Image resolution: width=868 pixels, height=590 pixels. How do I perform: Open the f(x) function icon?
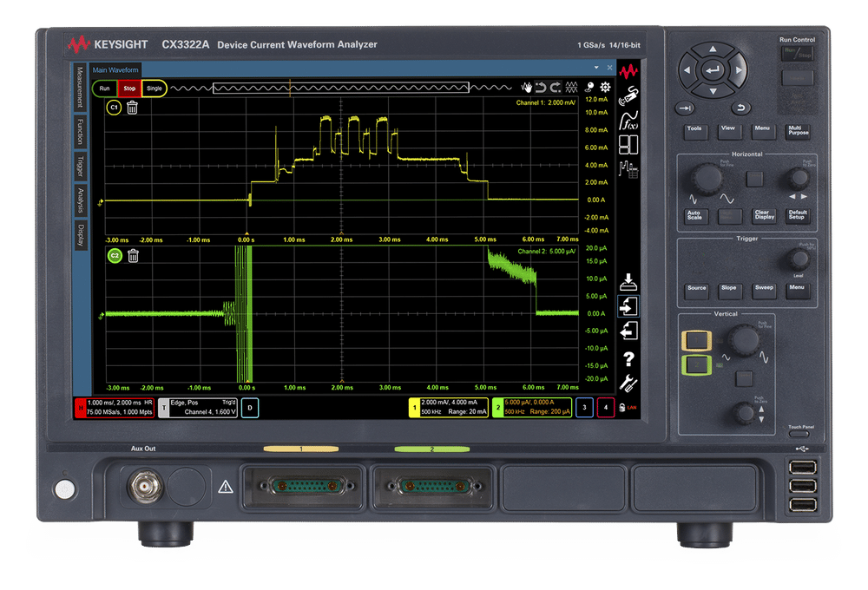pyautogui.click(x=628, y=120)
